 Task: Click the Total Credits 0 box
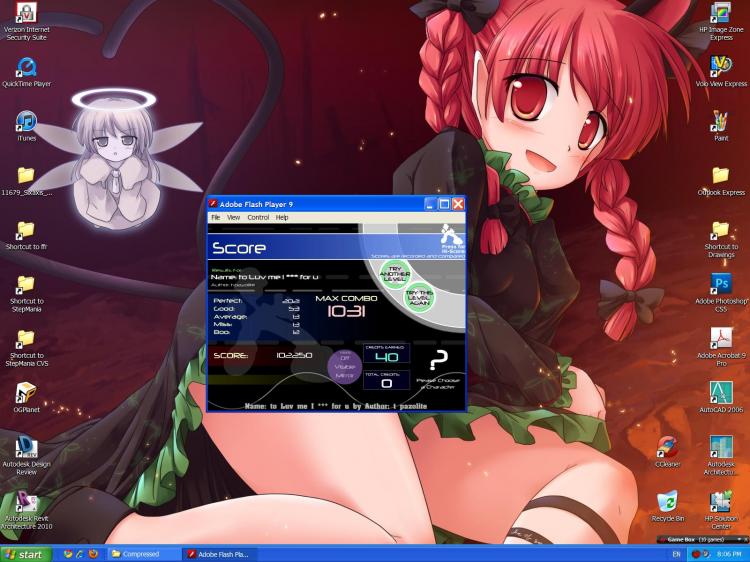tap(386, 380)
